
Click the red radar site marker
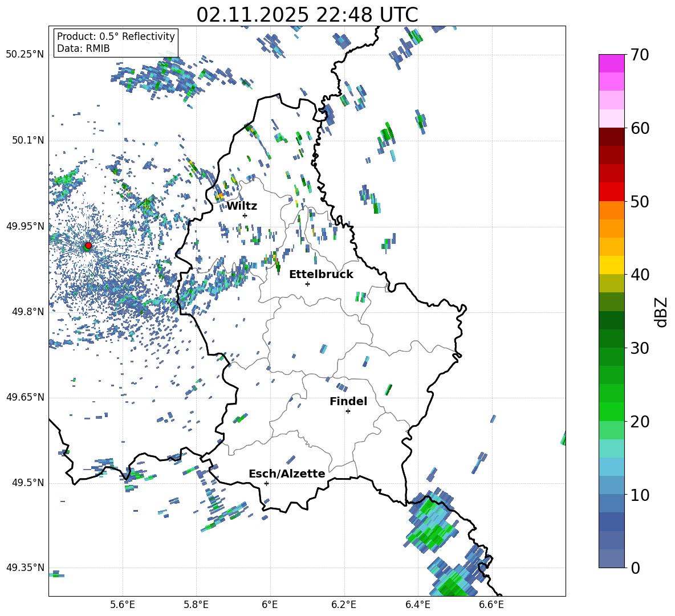tap(88, 246)
